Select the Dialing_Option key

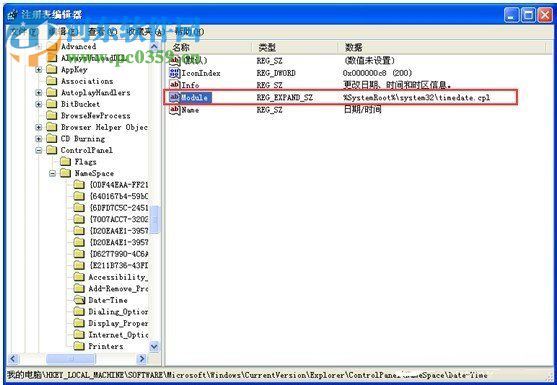118,311
